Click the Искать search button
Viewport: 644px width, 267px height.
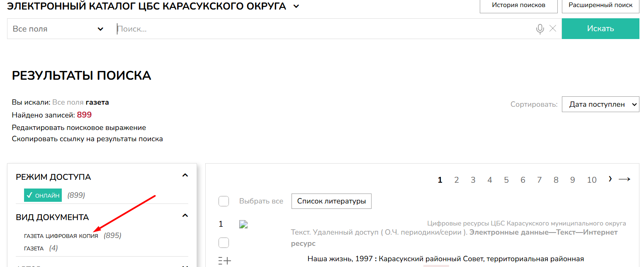(x=600, y=29)
